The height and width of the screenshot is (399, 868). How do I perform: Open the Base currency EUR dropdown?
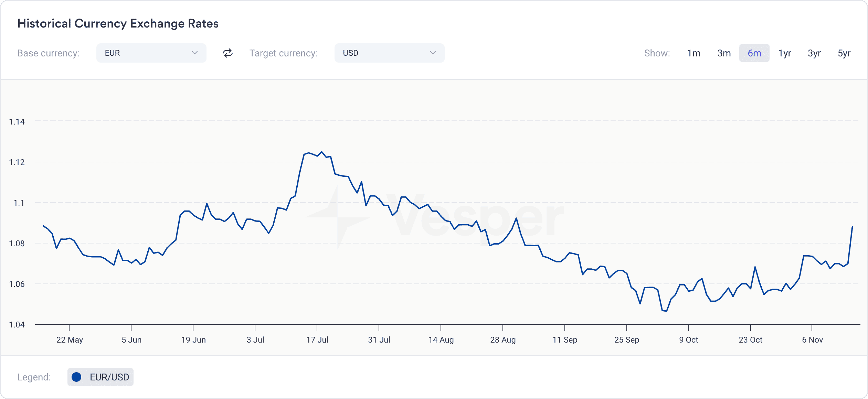pos(151,53)
